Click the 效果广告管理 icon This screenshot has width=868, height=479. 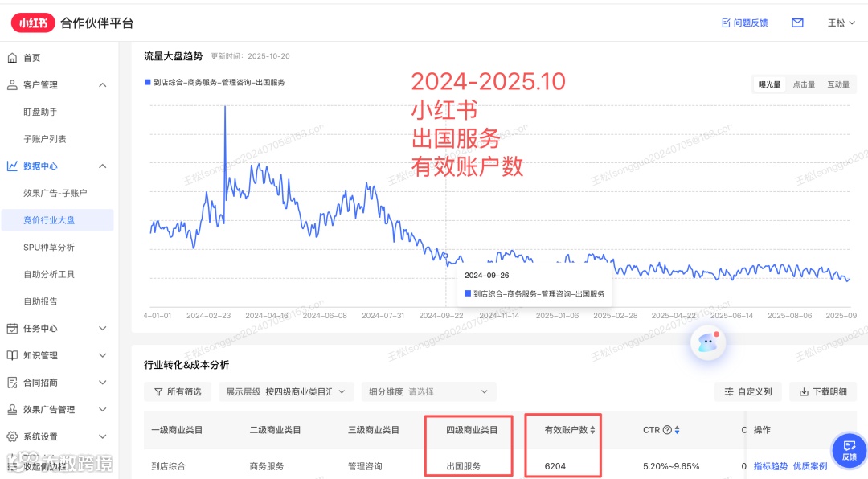(12, 410)
